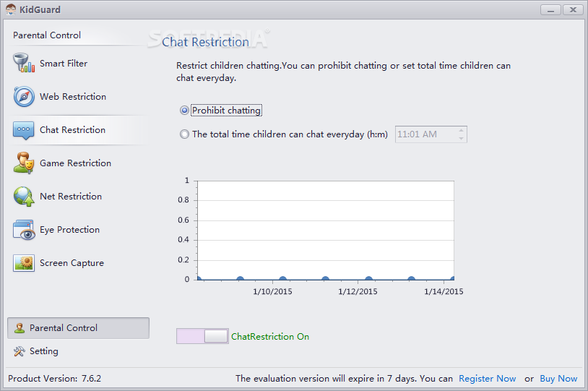Click the chart data point above 1/10/2015

pyautogui.click(x=282, y=279)
